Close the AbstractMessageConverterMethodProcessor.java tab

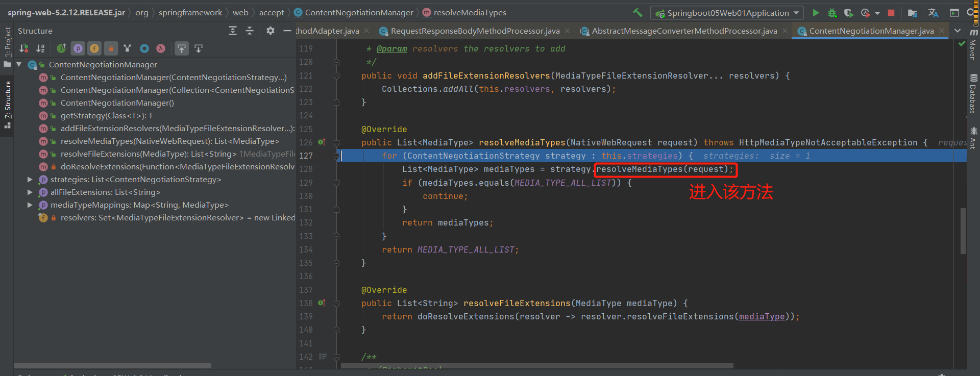coord(785,31)
